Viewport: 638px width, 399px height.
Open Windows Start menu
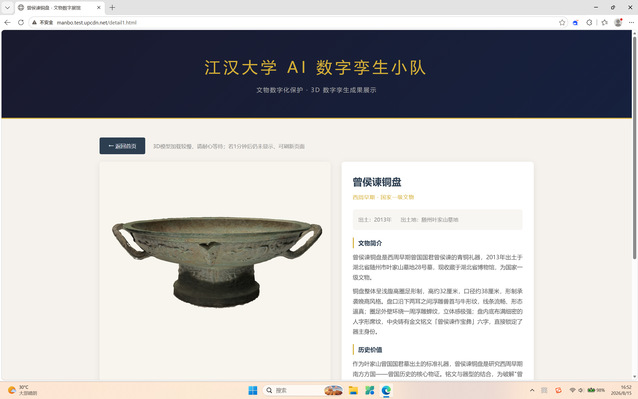coord(253,390)
